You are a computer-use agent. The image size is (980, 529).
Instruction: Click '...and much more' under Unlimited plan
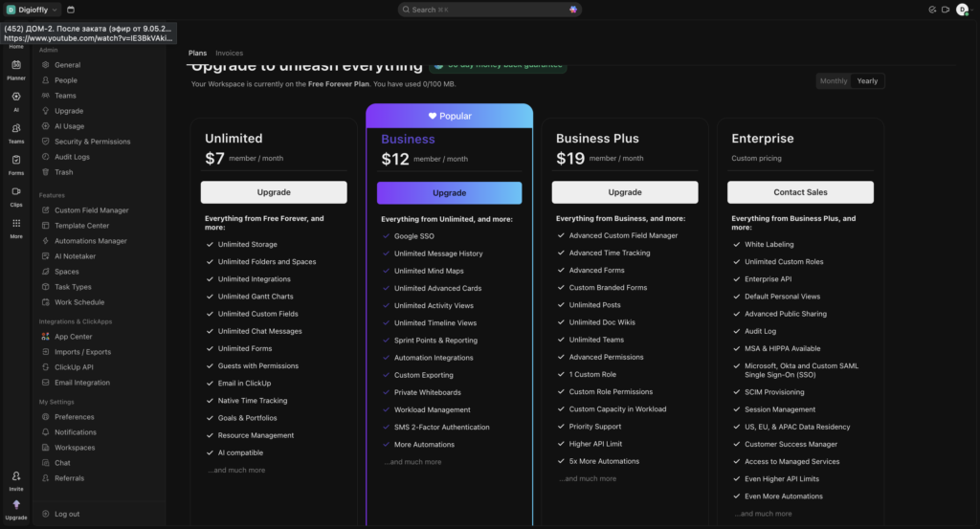pyautogui.click(x=236, y=470)
